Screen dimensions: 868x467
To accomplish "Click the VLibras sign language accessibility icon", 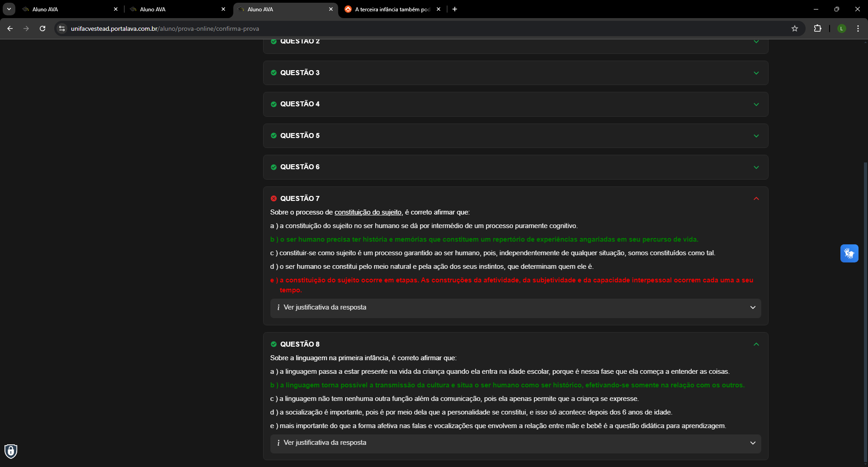I will tap(849, 253).
